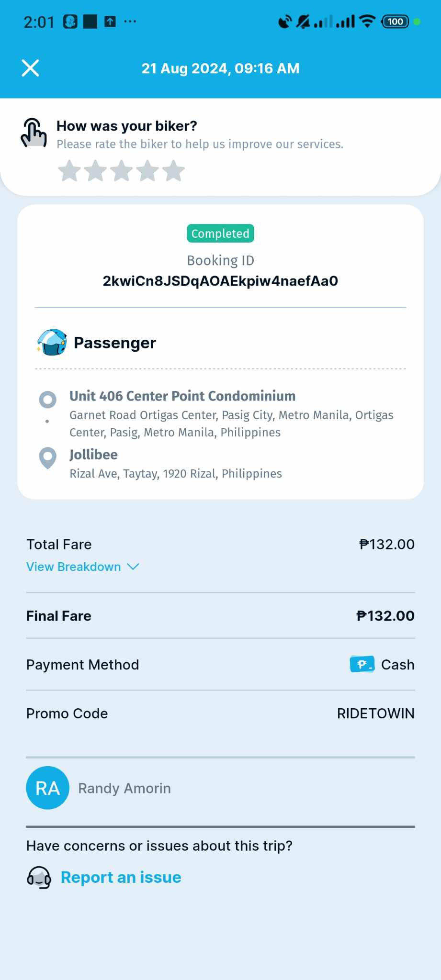Tap the battery indicator in status bar
This screenshot has height=980, width=441.
(395, 22)
